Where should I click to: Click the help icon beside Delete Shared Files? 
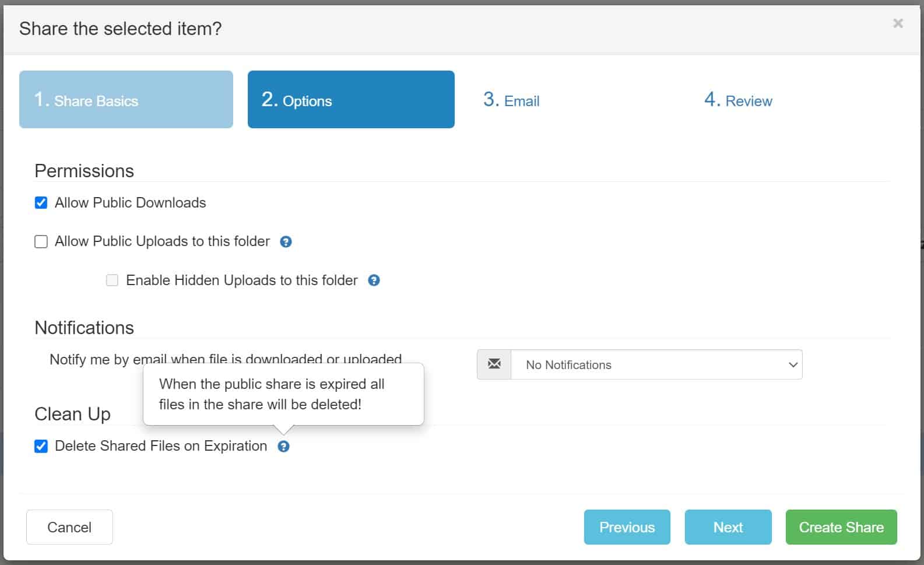click(x=283, y=447)
